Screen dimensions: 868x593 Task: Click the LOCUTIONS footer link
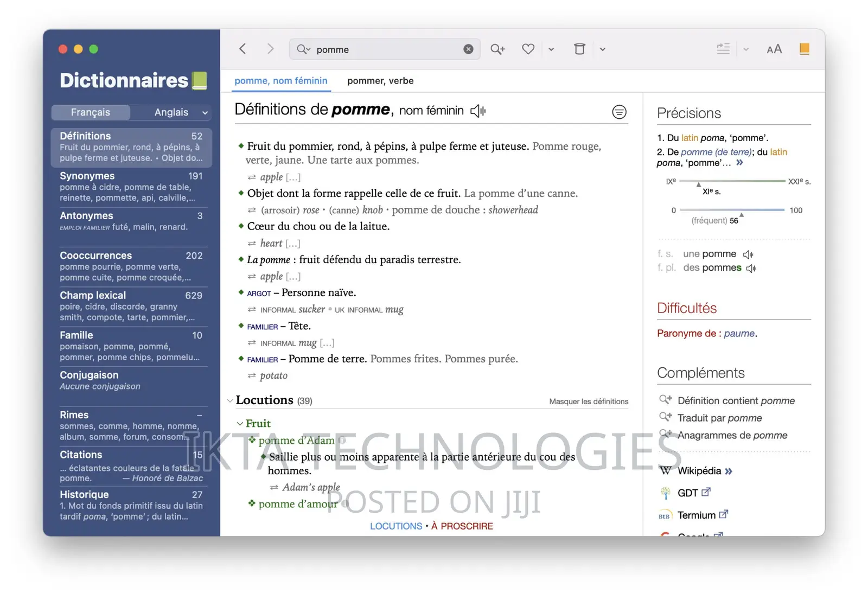(x=396, y=526)
